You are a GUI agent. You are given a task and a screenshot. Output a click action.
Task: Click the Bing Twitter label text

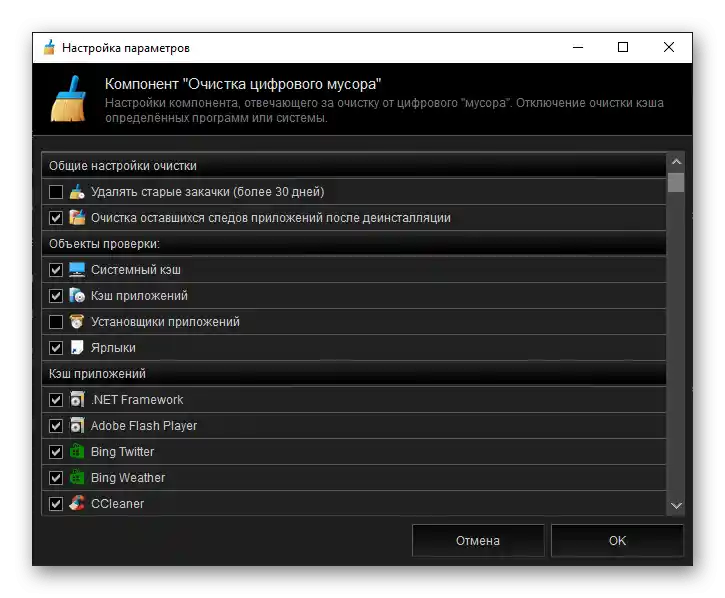[x=123, y=451]
